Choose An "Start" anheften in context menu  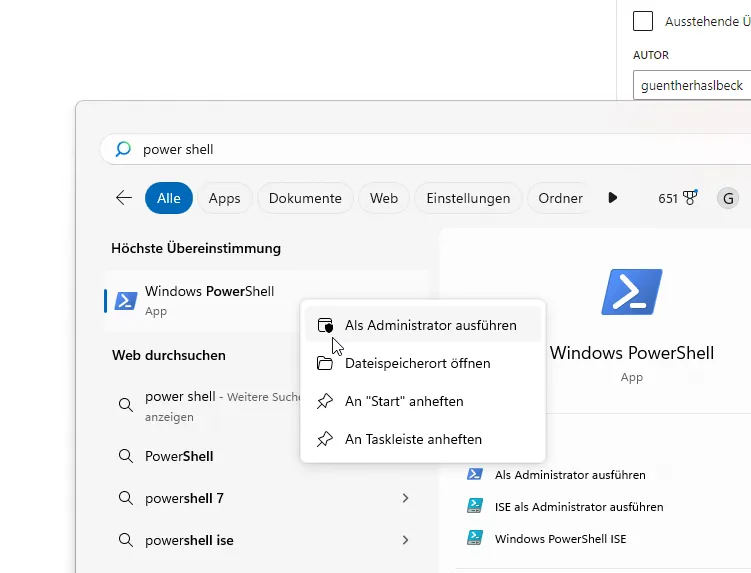pyautogui.click(x=423, y=401)
